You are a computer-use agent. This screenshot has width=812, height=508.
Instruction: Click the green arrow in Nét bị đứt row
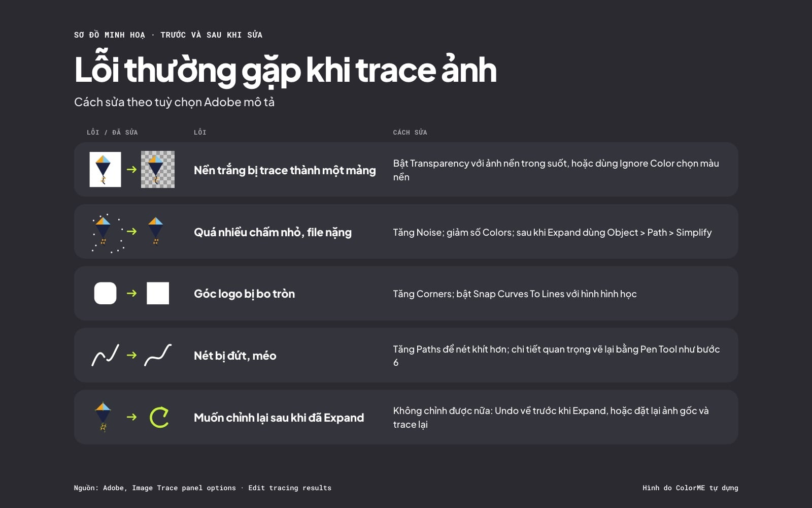click(x=131, y=355)
